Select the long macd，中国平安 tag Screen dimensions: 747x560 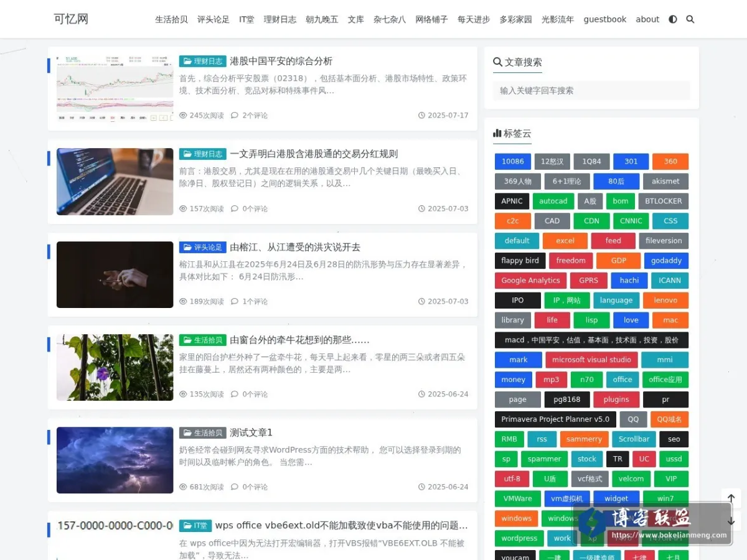[591, 340]
